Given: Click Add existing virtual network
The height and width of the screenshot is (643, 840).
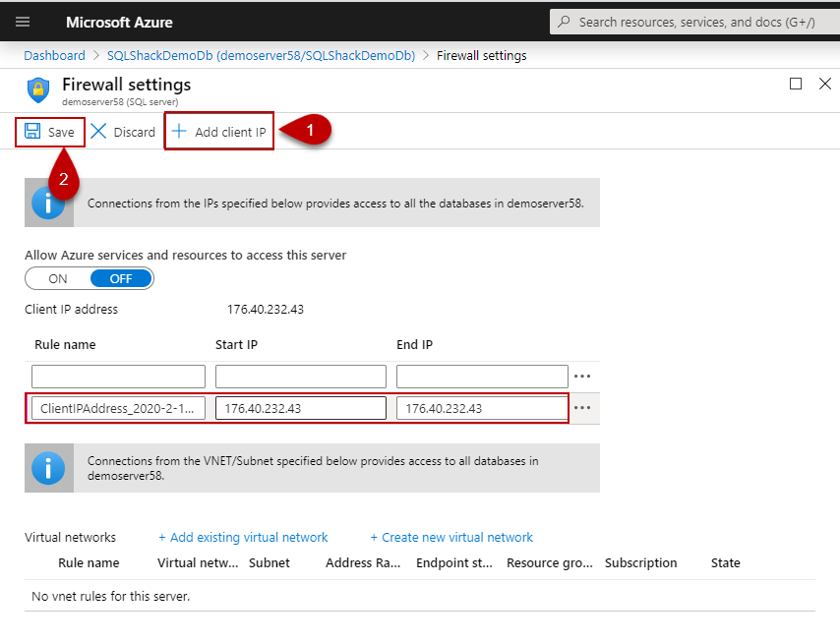Looking at the screenshot, I should (x=243, y=537).
